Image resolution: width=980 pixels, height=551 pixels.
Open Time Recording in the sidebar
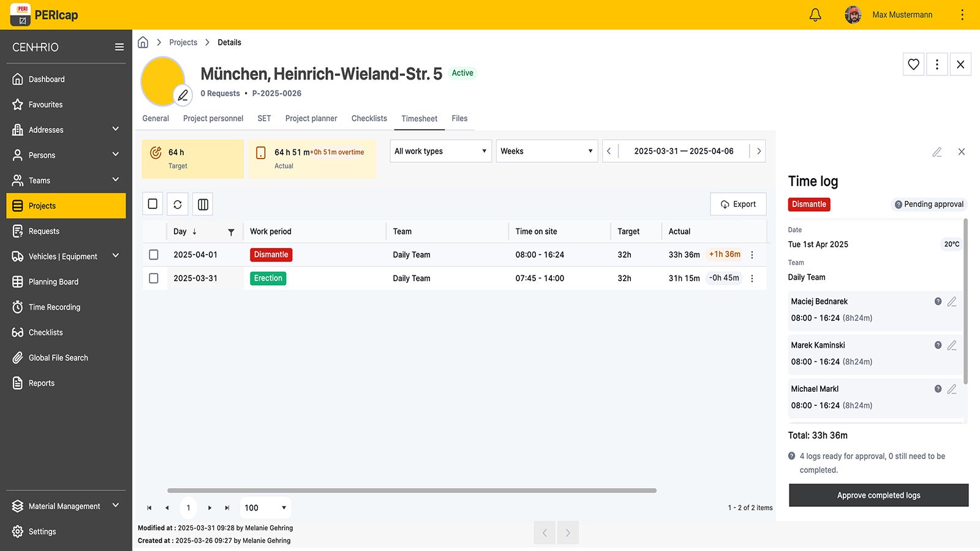pyautogui.click(x=55, y=307)
